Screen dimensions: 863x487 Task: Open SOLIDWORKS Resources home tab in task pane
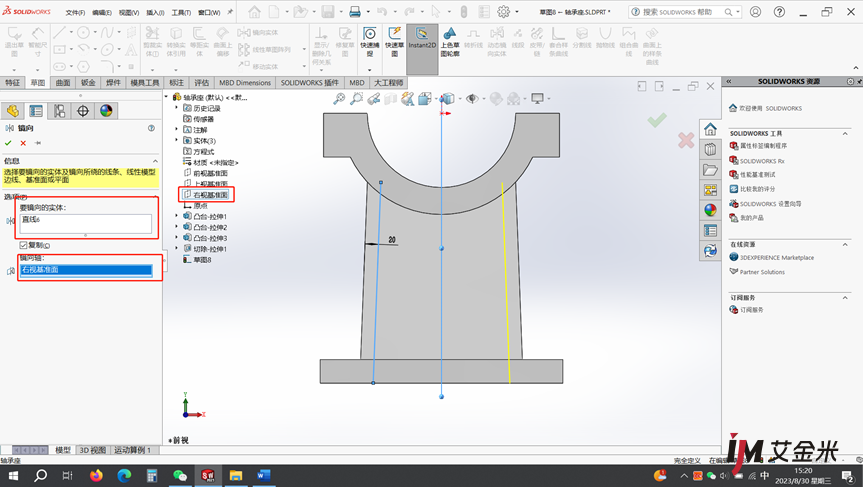[x=711, y=129]
